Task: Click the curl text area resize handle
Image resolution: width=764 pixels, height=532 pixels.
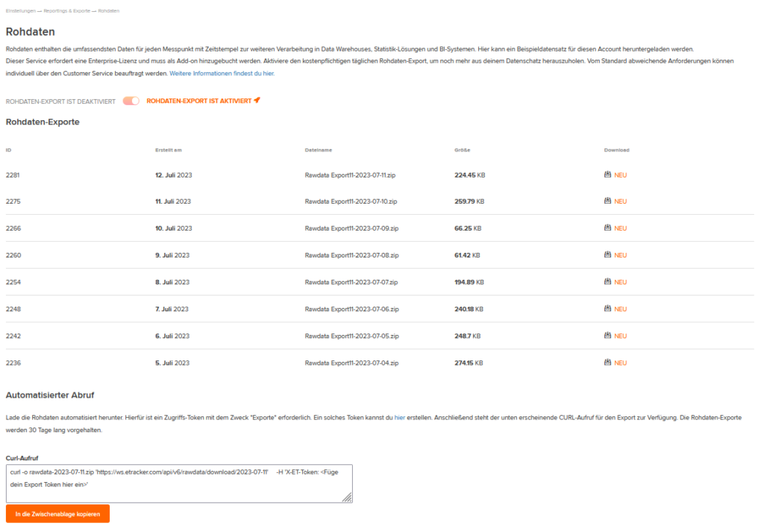Action: tap(347, 498)
